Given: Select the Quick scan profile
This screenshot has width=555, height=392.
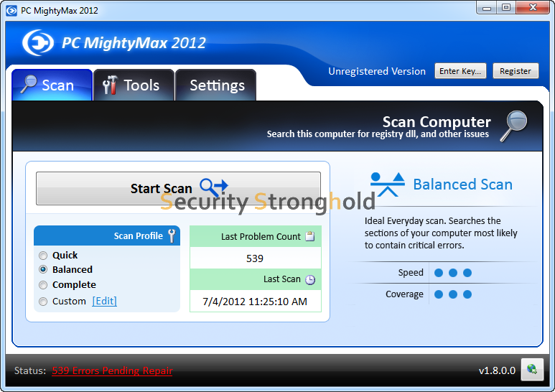Looking at the screenshot, I should [x=43, y=256].
